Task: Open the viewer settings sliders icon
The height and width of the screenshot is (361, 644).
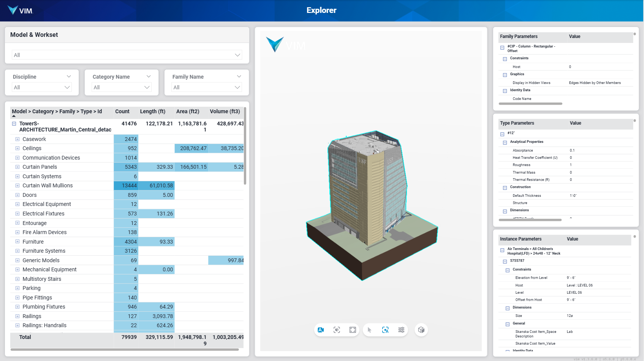Action: pos(401,330)
